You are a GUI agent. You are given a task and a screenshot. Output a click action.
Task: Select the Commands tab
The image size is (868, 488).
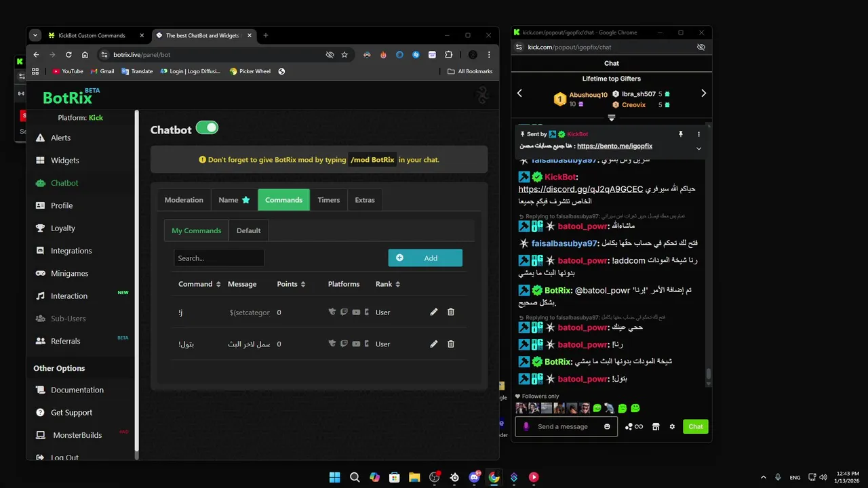(x=283, y=200)
